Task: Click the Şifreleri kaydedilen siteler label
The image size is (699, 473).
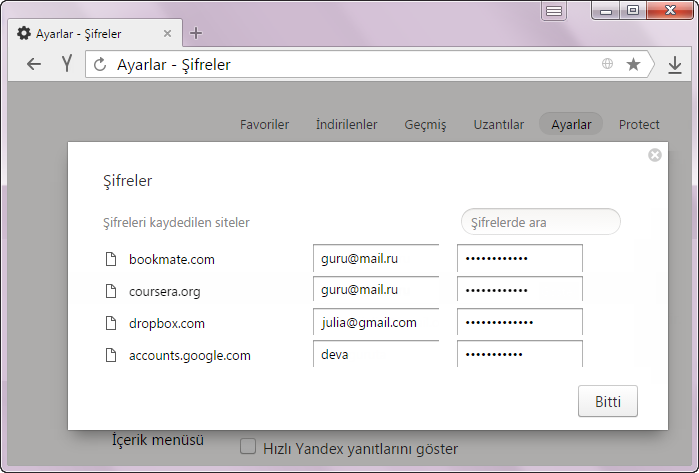Action: point(176,222)
